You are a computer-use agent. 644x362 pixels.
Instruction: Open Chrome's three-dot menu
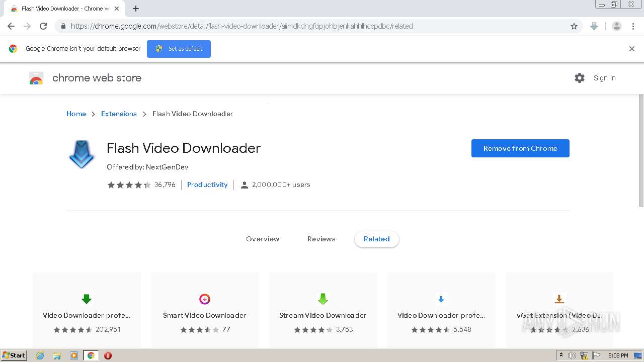pyautogui.click(x=633, y=26)
